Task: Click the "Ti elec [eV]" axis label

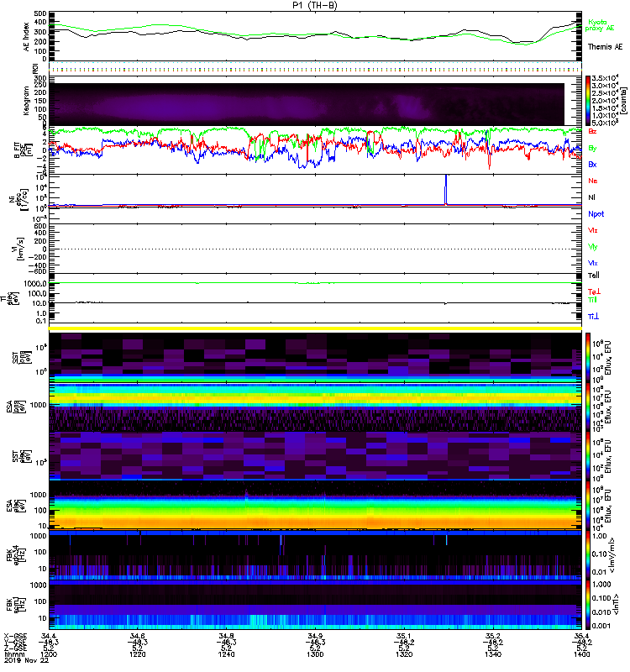Action: point(9,299)
